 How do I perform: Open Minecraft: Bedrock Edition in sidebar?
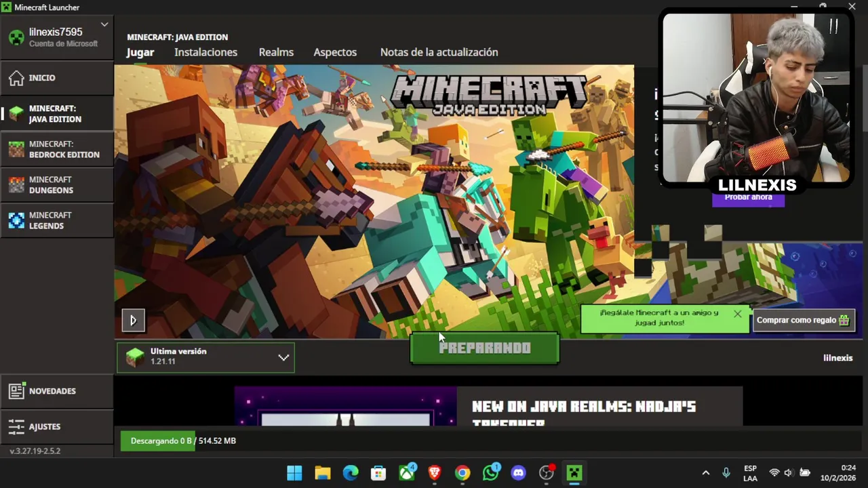(x=57, y=149)
